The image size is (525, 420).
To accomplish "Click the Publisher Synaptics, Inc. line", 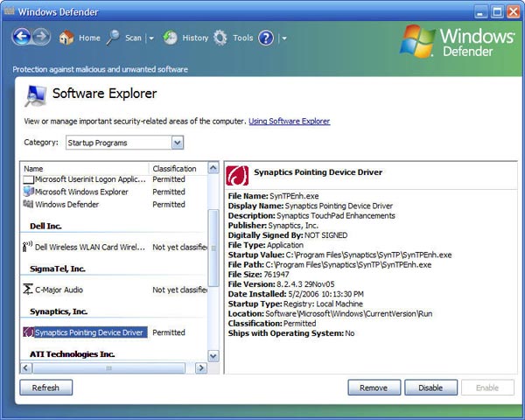I will click(x=273, y=226).
